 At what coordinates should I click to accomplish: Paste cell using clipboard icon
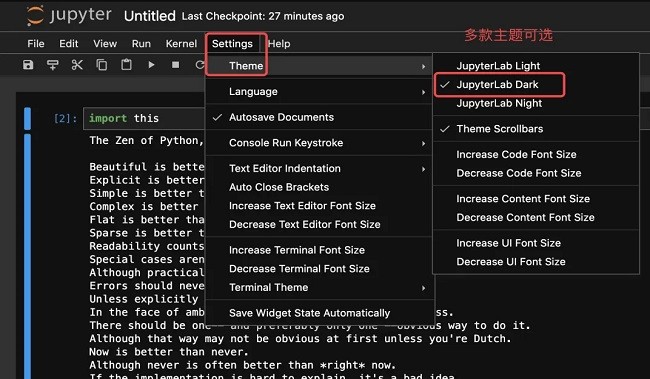pyautogui.click(x=126, y=65)
